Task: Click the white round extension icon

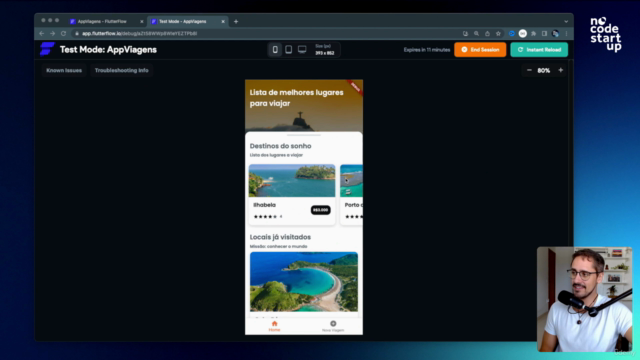Action: click(522, 33)
